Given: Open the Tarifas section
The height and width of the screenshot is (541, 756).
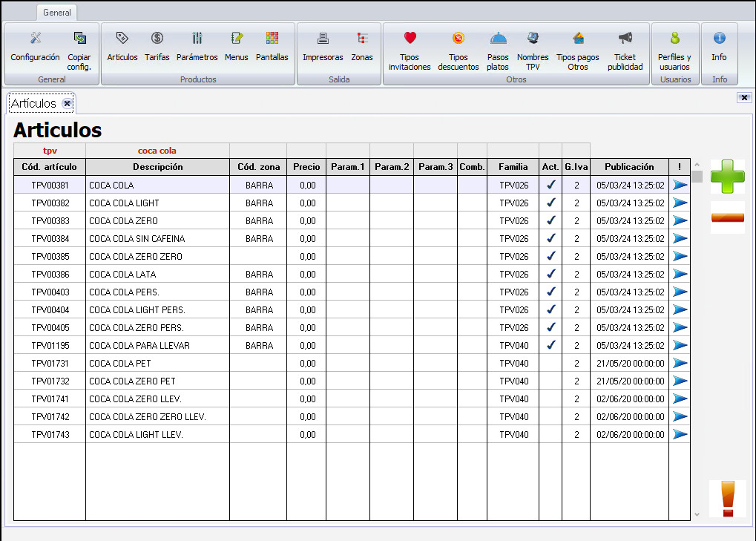Looking at the screenshot, I should click(x=157, y=47).
